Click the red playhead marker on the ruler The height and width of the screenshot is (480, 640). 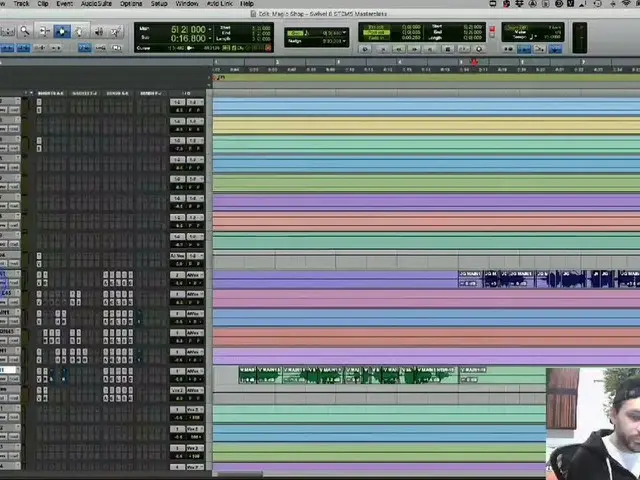tap(474, 63)
